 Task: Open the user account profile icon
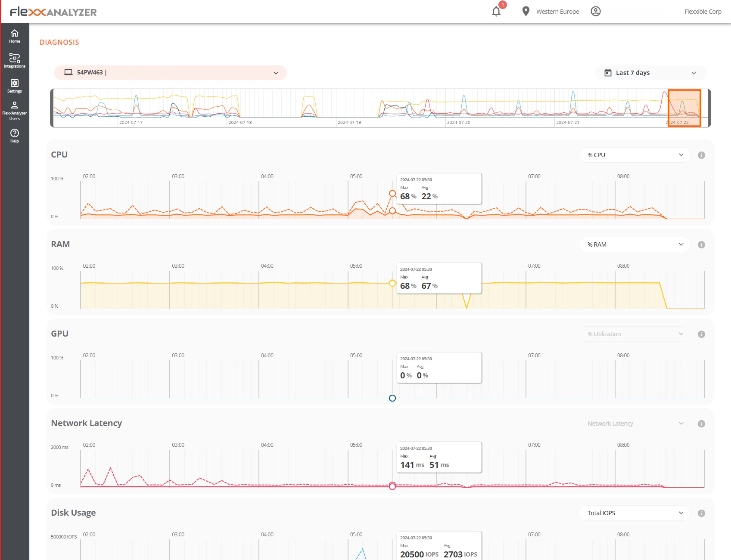[596, 11]
